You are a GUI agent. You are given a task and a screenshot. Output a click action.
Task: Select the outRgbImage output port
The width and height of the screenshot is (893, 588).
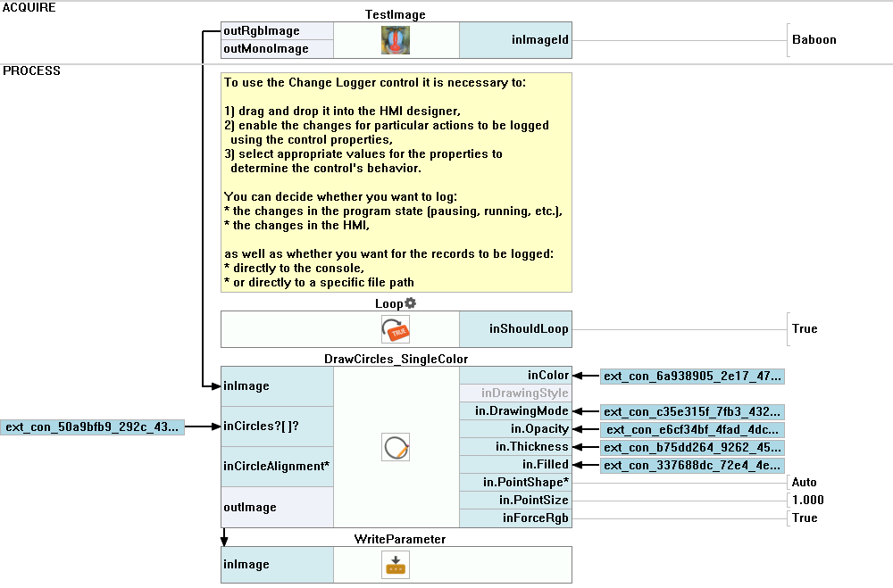[x=277, y=31]
